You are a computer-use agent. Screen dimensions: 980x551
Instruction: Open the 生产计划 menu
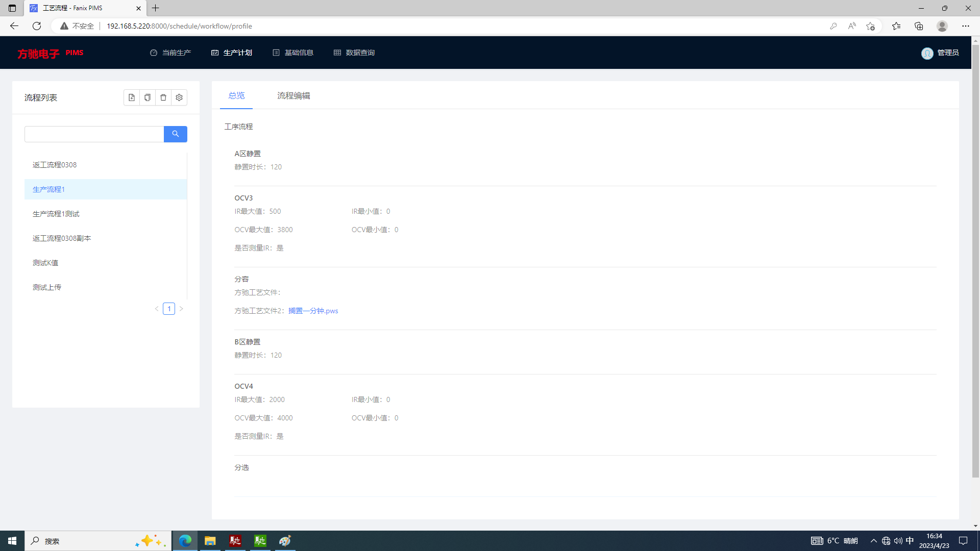click(232, 53)
